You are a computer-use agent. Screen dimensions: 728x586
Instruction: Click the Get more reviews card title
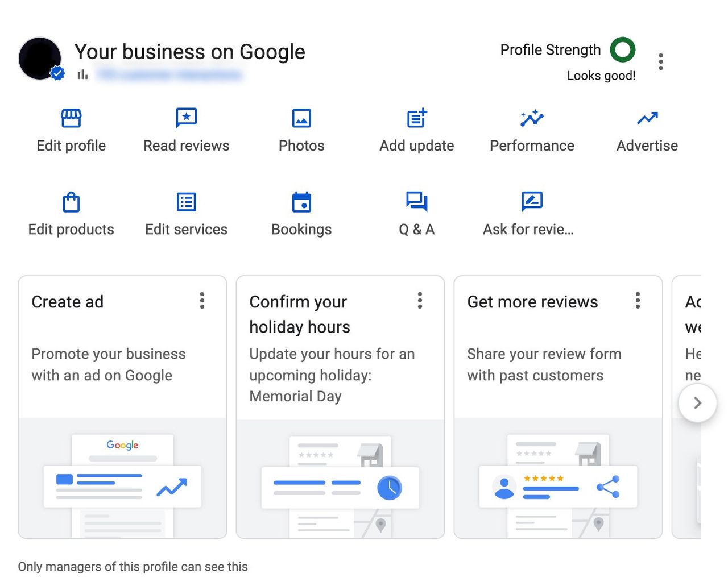[532, 302]
